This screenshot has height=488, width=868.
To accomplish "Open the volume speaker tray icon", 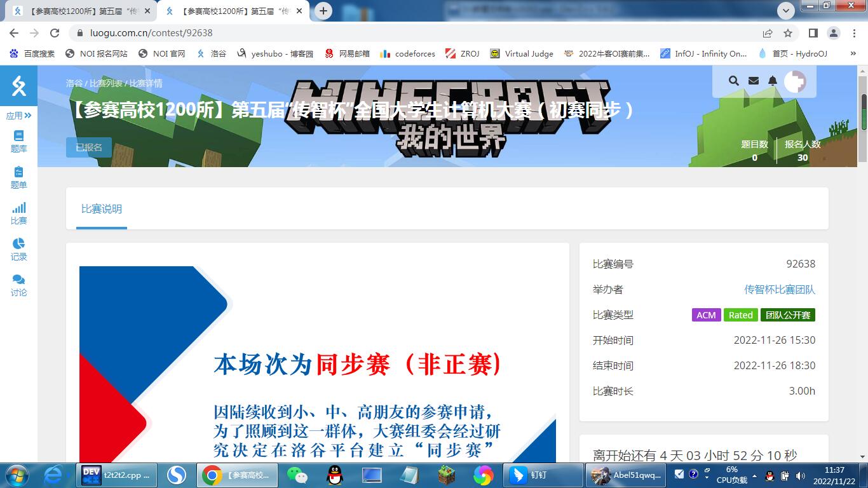I will [800, 475].
